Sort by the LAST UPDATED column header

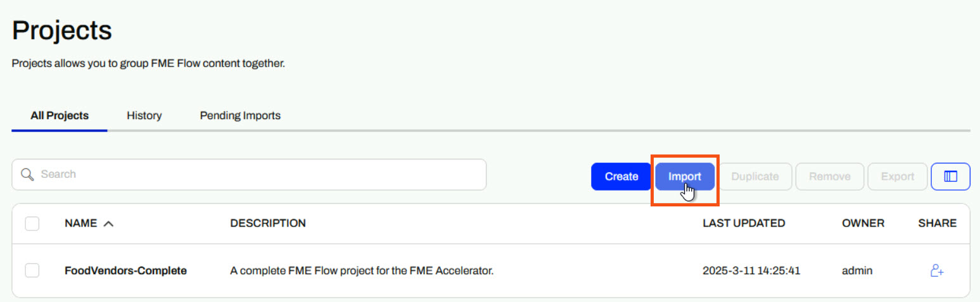744,223
